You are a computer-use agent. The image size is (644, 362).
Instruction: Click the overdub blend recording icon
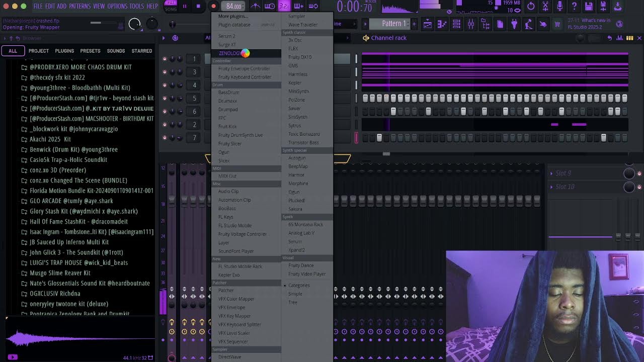pos(298,6)
